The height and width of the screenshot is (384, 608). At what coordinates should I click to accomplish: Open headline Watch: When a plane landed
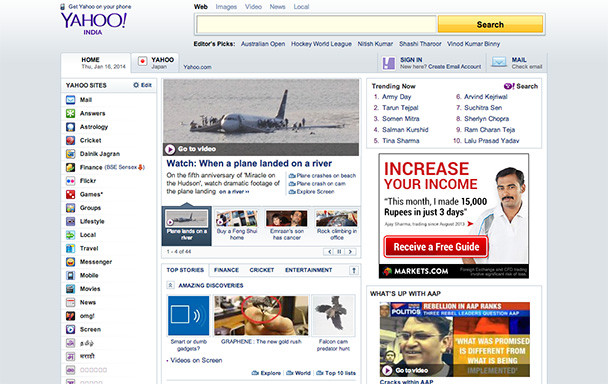click(x=249, y=163)
